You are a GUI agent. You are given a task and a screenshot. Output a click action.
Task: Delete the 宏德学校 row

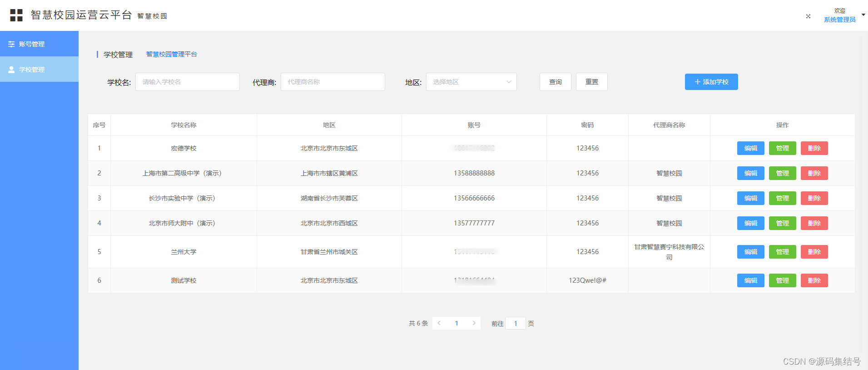coord(814,148)
